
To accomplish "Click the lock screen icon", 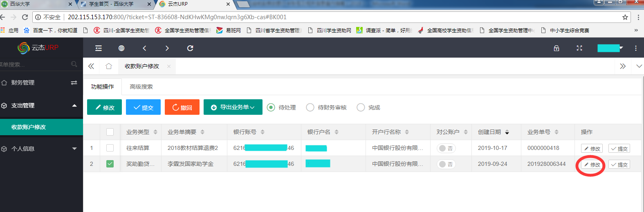I will coord(556,48).
